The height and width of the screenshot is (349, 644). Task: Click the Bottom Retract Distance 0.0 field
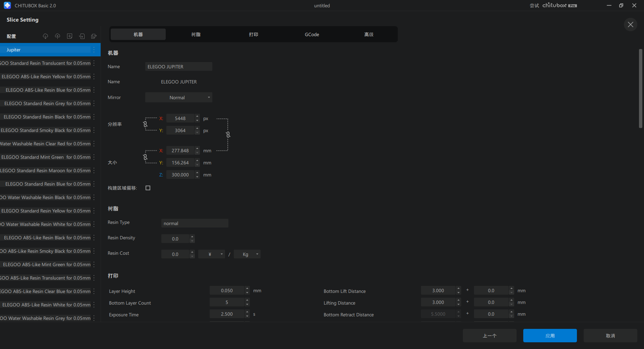491,314
